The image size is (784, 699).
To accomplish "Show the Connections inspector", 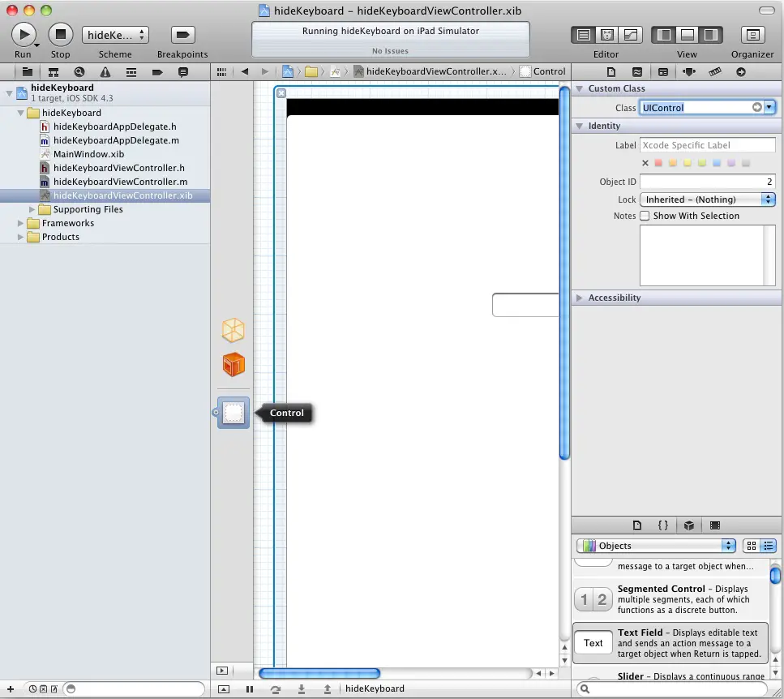I will pos(740,71).
